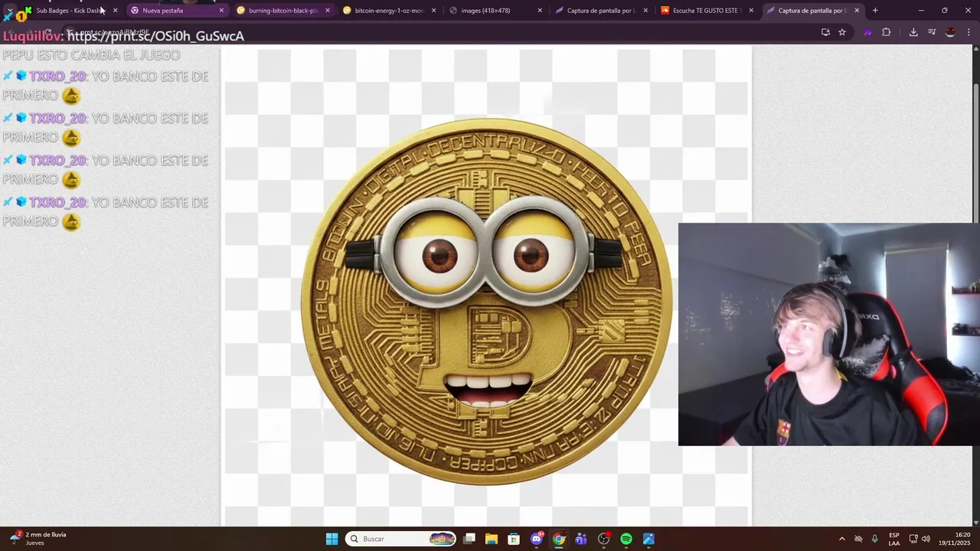Open the media control toolbar icon

[932, 32]
